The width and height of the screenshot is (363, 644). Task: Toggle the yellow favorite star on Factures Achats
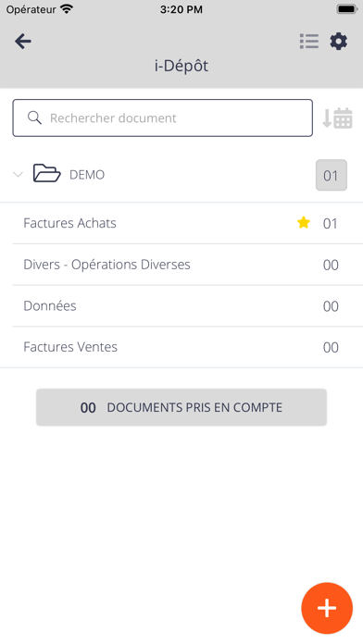(304, 223)
